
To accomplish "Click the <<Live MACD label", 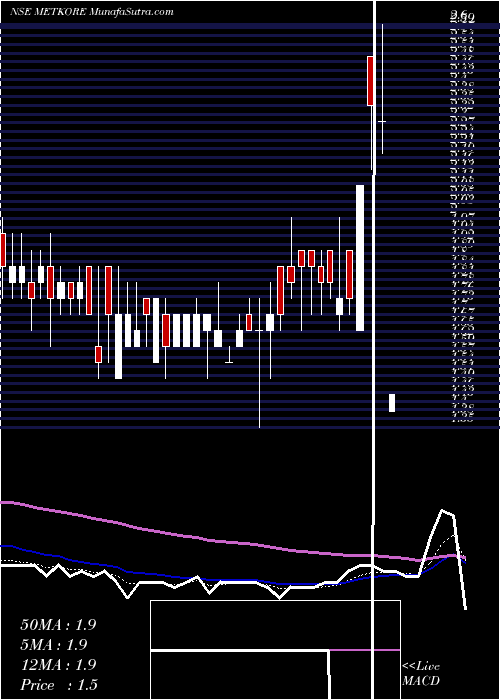I will click(x=421, y=674).
